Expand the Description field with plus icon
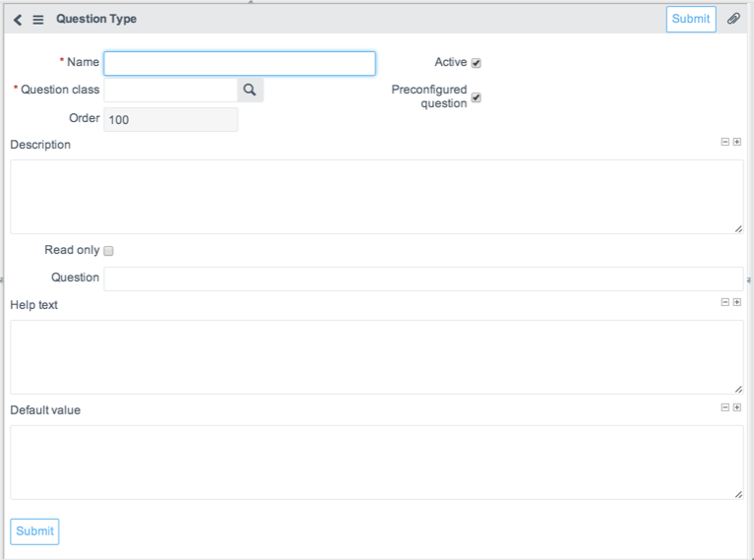This screenshot has width=754, height=560. tap(736, 142)
